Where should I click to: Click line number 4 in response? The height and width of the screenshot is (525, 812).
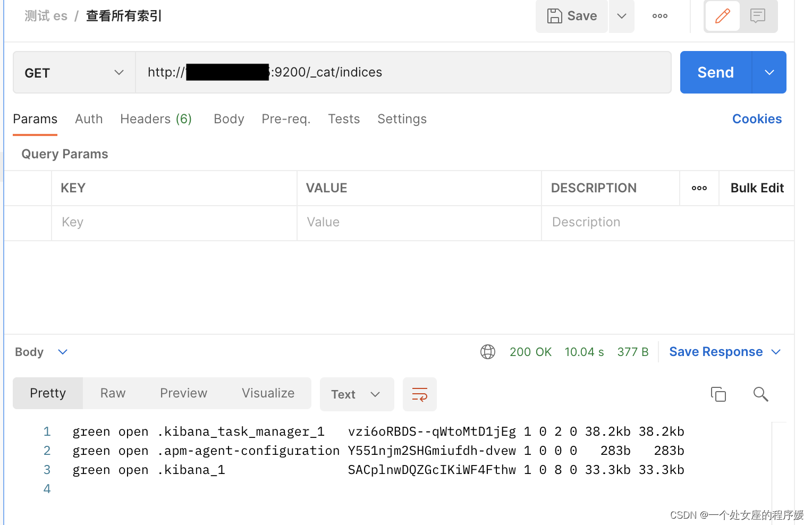(x=47, y=489)
